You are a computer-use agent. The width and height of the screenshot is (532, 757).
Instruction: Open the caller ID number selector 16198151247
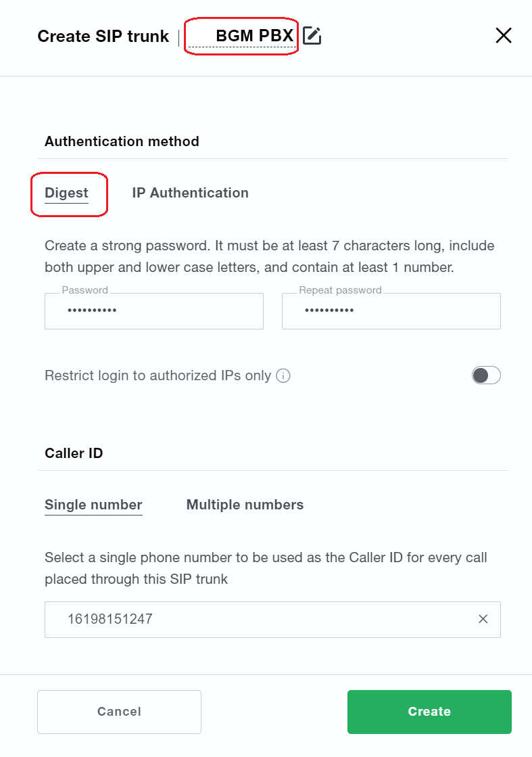coord(257,619)
